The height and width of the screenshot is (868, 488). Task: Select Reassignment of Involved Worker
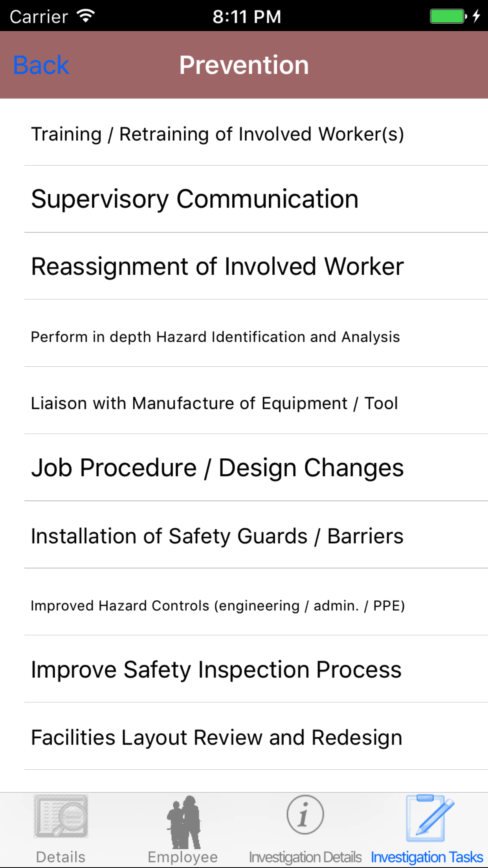(x=217, y=267)
